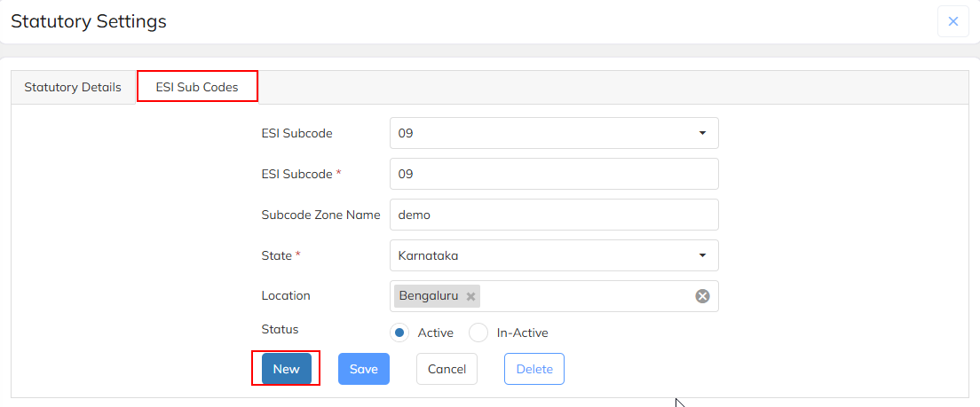Viewport: 980px width, 407px height.
Task: Click the Subcode Zone Name label
Action: pyautogui.click(x=320, y=215)
